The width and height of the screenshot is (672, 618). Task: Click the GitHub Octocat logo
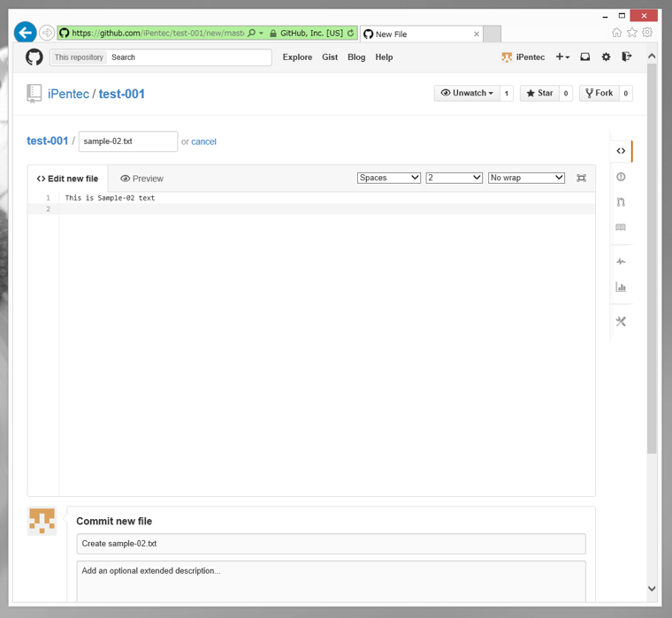pos(34,57)
